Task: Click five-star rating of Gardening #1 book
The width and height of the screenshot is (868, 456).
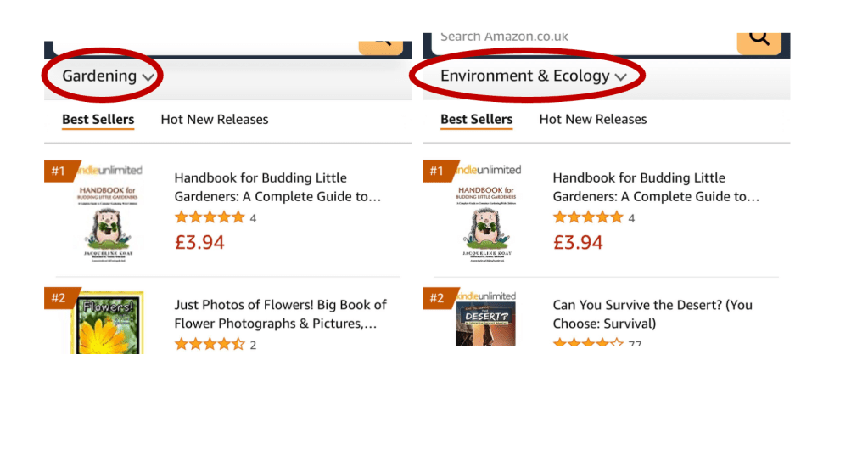Action: pos(209,217)
